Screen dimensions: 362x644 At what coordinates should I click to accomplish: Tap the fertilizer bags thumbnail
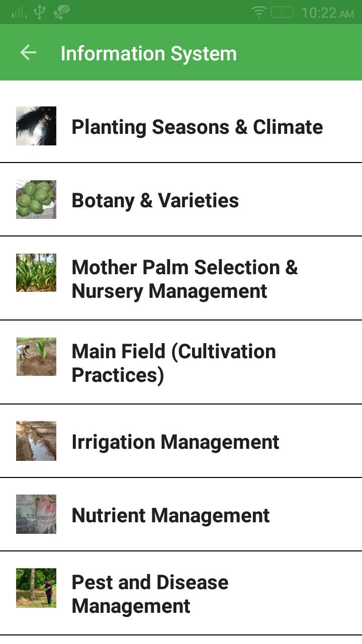(x=36, y=514)
